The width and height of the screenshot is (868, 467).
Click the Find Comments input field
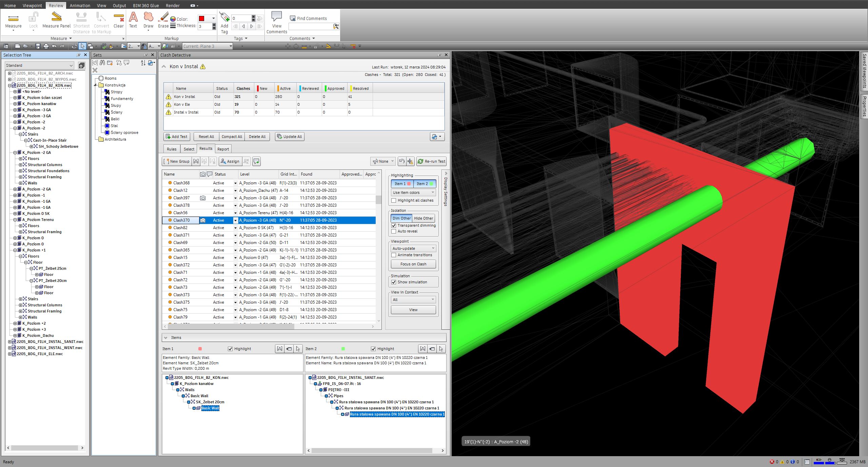pyautogui.click(x=310, y=26)
